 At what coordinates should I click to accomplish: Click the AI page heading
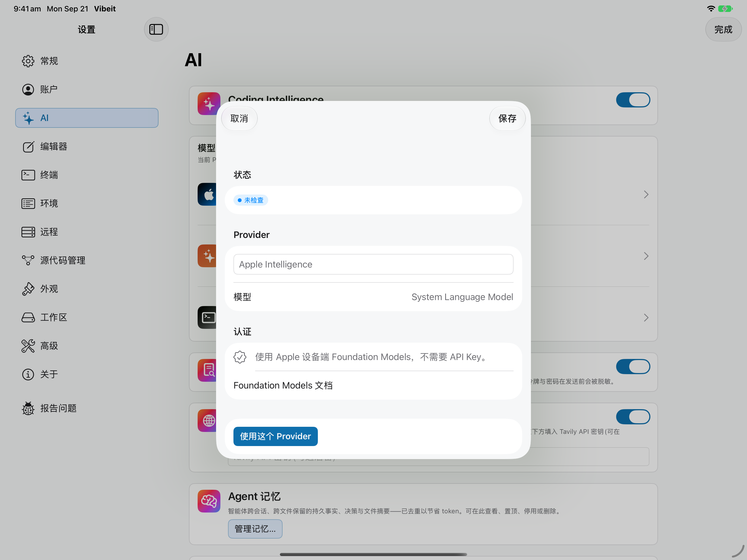click(194, 60)
